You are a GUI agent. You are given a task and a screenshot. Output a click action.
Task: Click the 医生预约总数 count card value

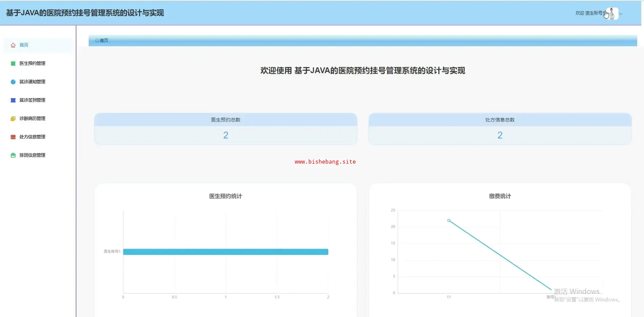click(226, 135)
